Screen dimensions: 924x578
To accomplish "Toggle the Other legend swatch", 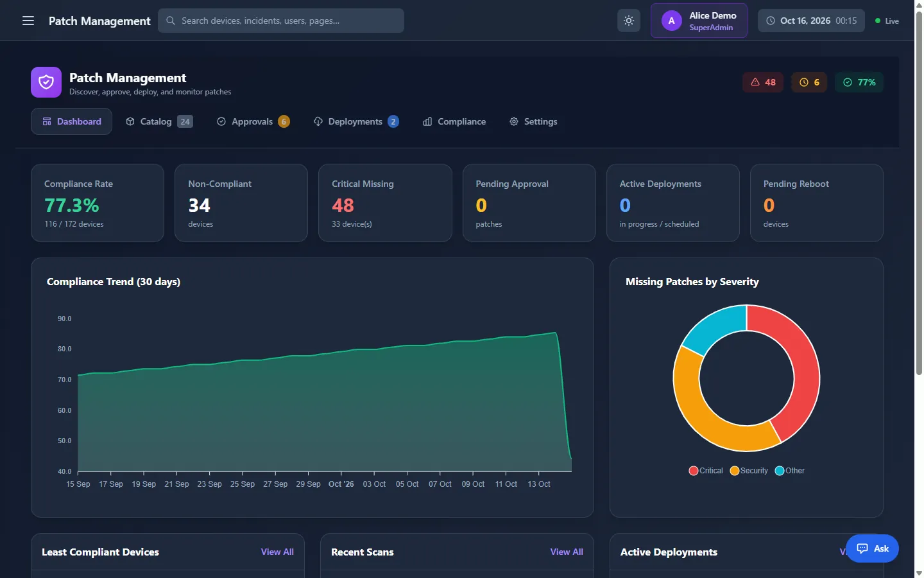I will 780,471.
